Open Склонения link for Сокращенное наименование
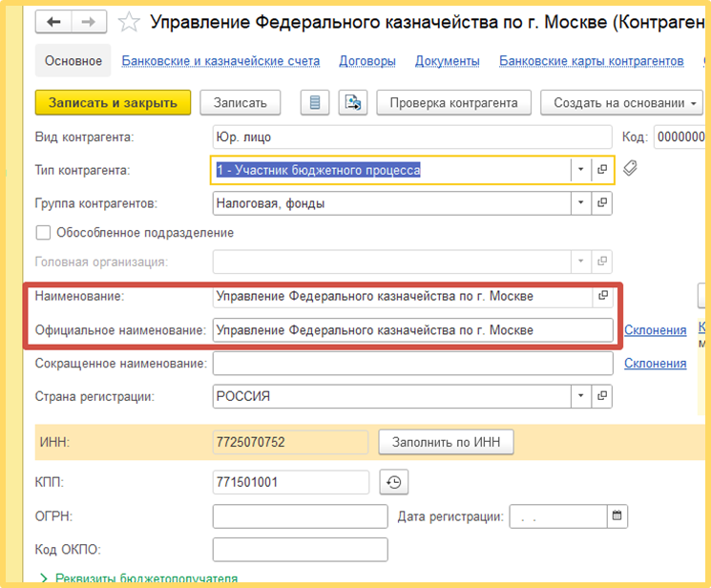The width and height of the screenshot is (711, 588). pyautogui.click(x=656, y=363)
